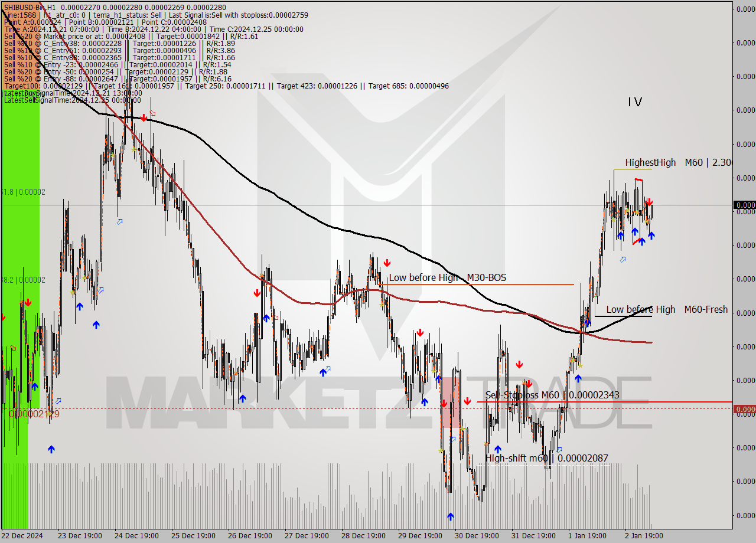756x543 pixels.
Task: Select the orange M30-BOS horizontal line
Action: [476, 284]
